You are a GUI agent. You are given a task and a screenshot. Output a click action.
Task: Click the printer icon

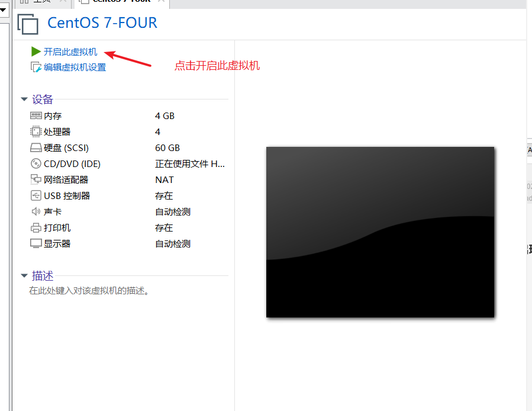[36, 227]
